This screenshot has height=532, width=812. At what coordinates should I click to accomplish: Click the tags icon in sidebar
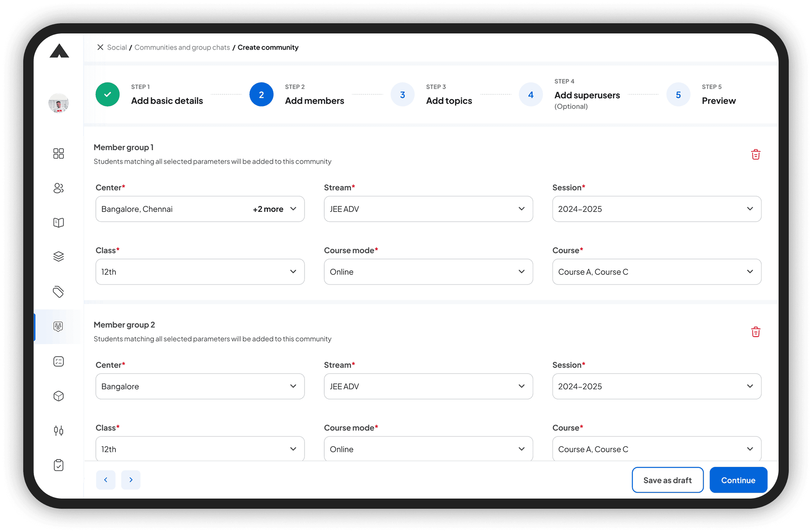[58, 291]
